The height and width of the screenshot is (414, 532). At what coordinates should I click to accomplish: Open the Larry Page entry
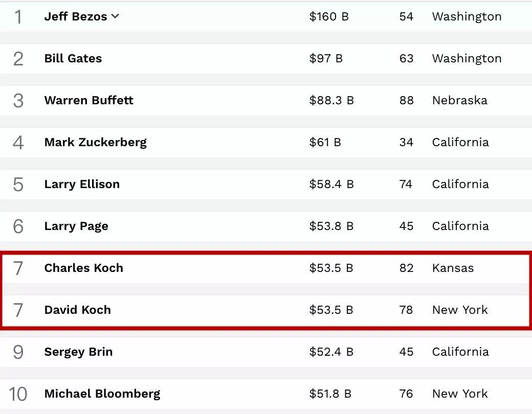tap(76, 226)
